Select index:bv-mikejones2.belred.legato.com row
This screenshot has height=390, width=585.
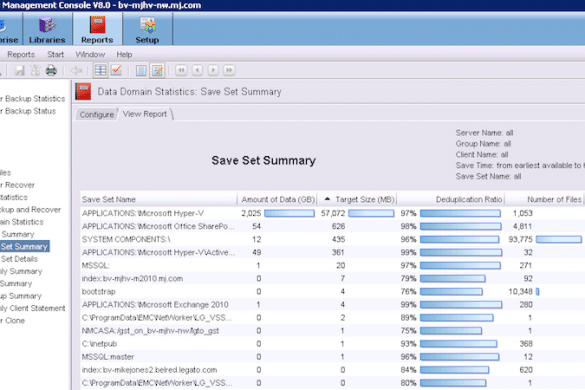tap(332, 370)
